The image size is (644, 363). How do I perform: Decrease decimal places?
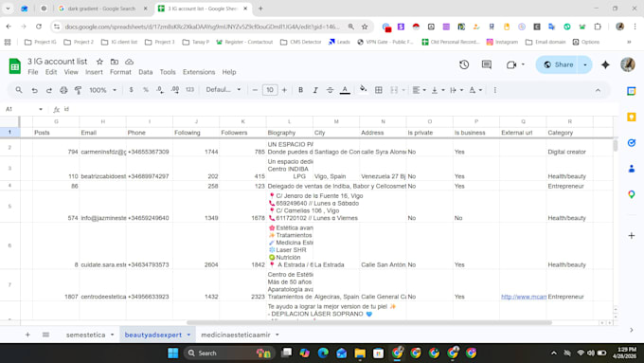pos(160,90)
